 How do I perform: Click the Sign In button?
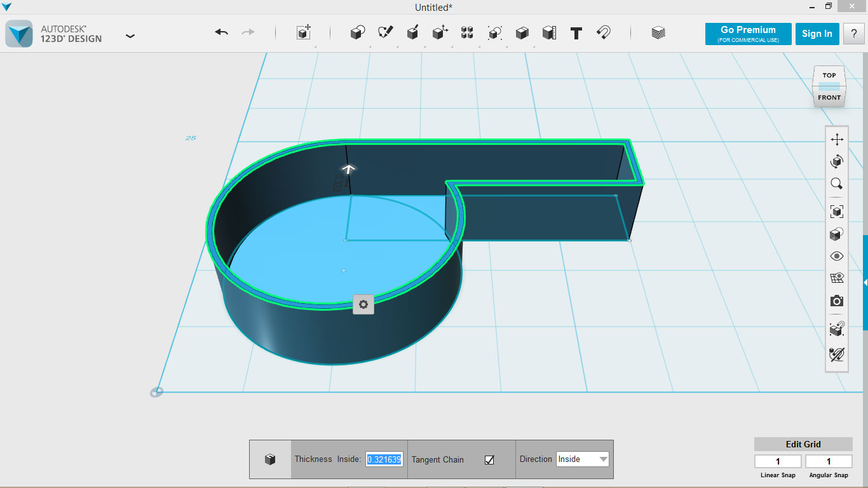click(817, 34)
